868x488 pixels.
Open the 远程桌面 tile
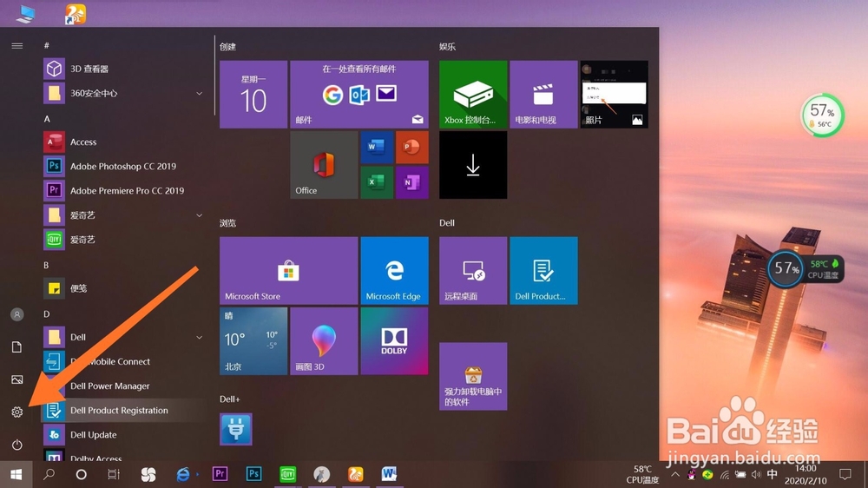point(473,270)
